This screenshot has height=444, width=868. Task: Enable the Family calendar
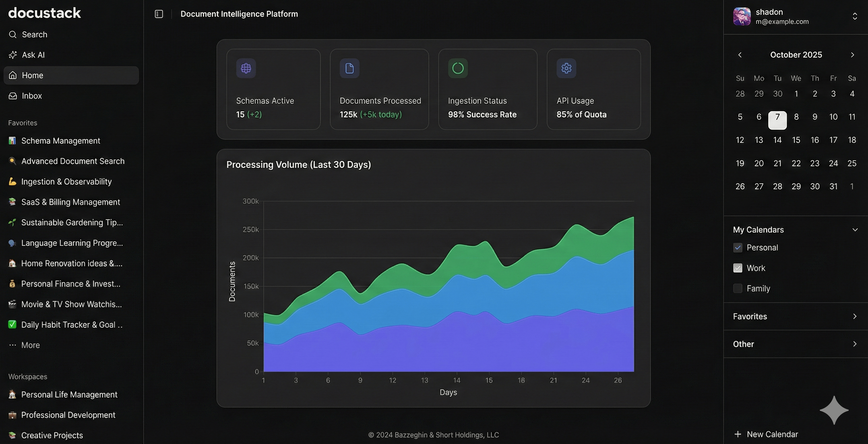click(x=737, y=288)
